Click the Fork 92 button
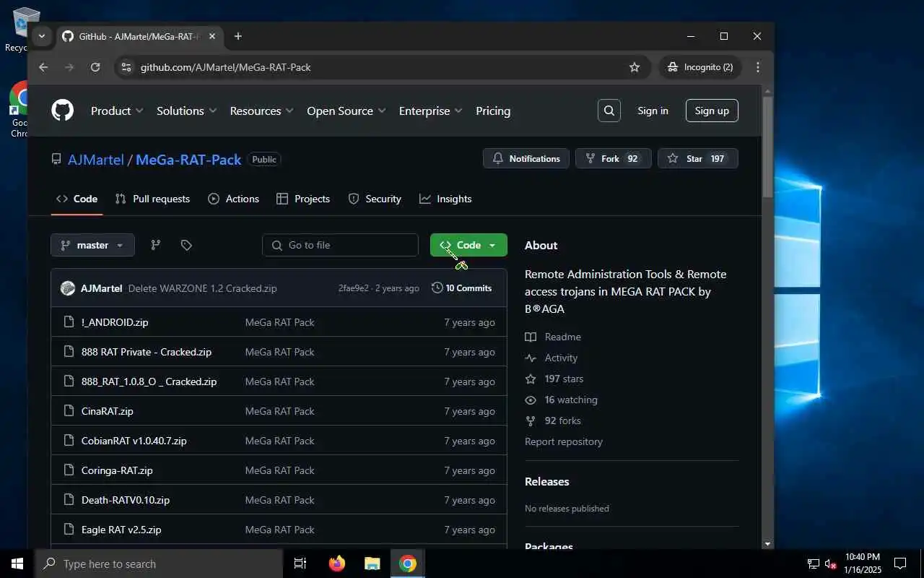This screenshot has width=924, height=578. tap(614, 158)
